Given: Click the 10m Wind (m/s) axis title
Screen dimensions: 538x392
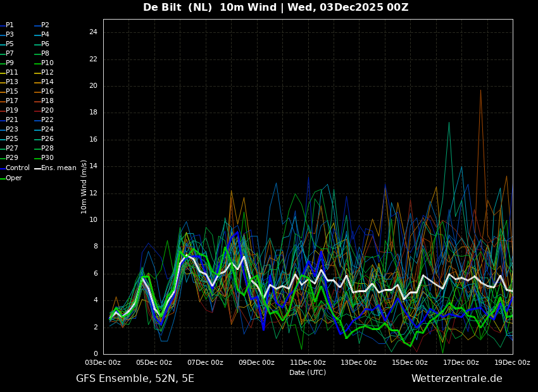Looking at the screenshot, I should 84,187.
